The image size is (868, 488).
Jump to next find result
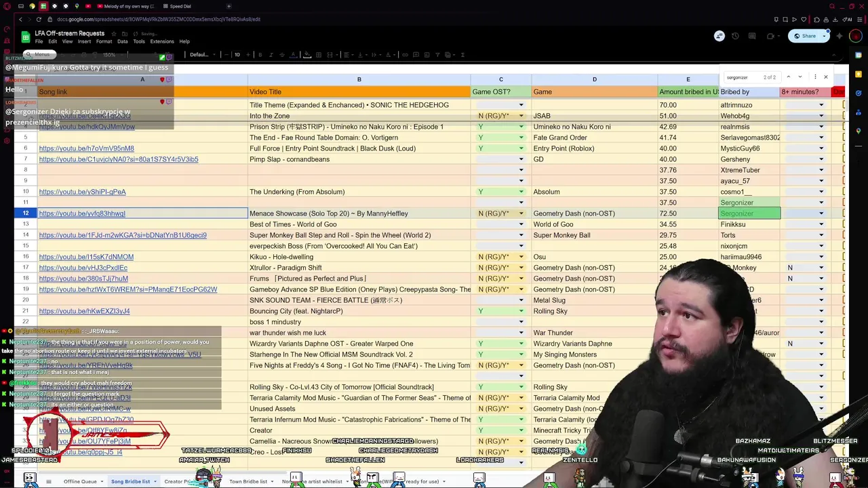pos(800,77)
